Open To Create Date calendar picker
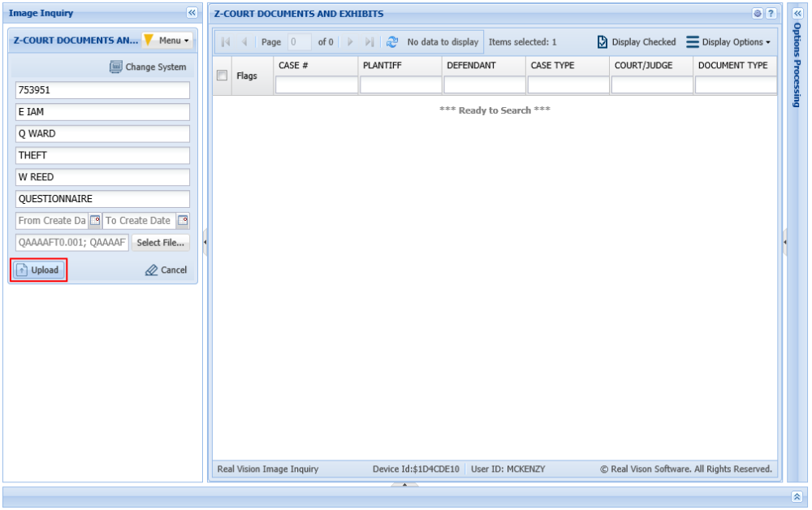The height and width of the screenshot is (510, 812). [x=183, y=221]
